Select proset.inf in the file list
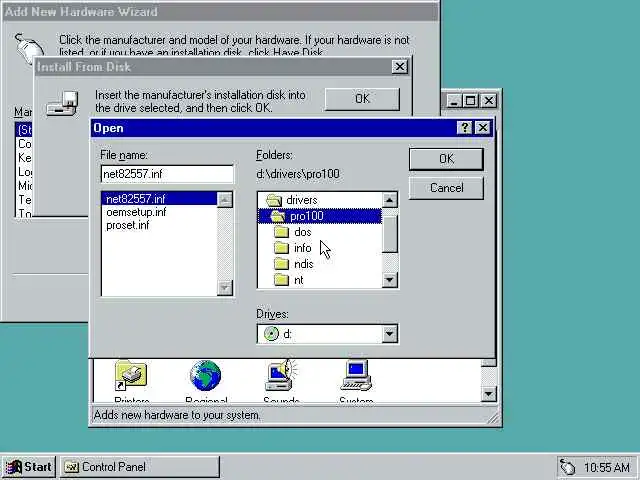The image size is (640, 480). 127,225
